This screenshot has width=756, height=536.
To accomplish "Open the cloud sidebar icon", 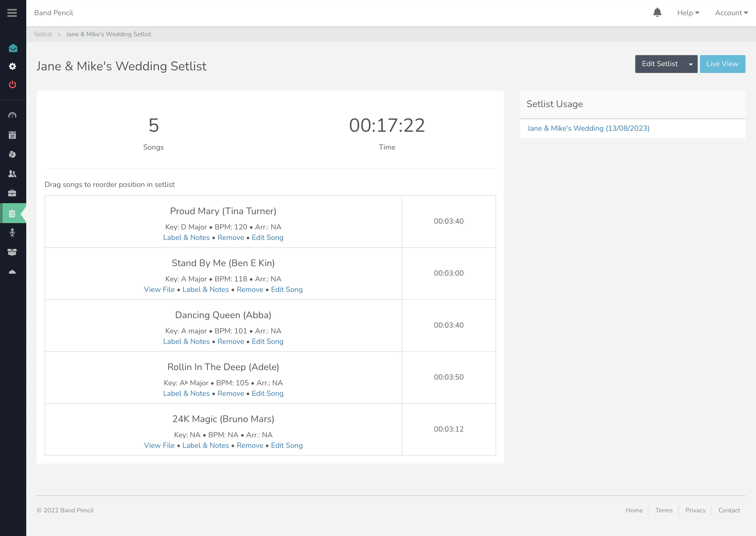I will pyautogui.click(x=12, y=272).
